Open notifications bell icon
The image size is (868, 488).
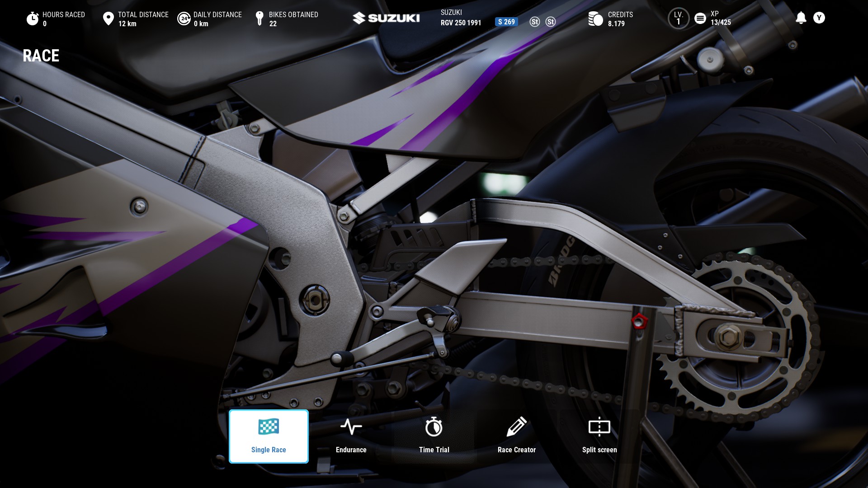801,18
